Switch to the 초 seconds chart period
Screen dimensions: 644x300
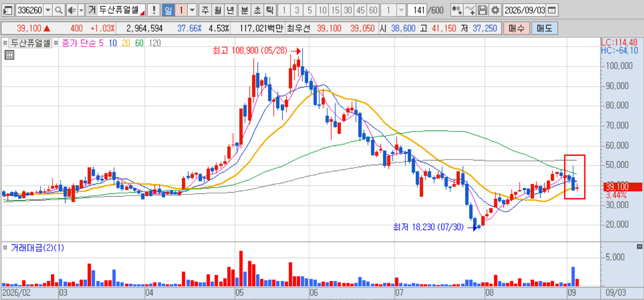tap(257, 10)
